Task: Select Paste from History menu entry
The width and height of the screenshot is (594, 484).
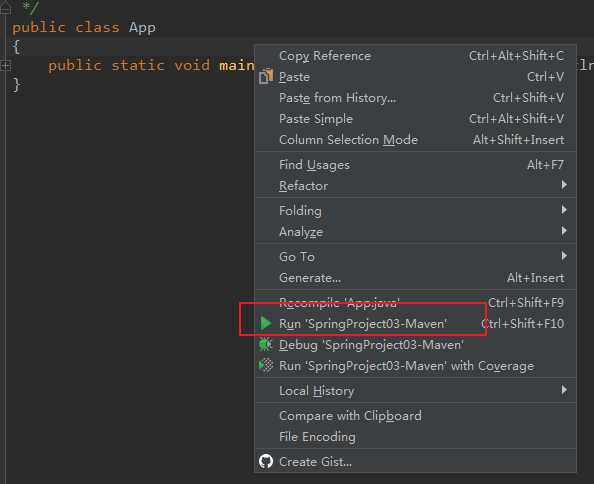Action: 416,98
